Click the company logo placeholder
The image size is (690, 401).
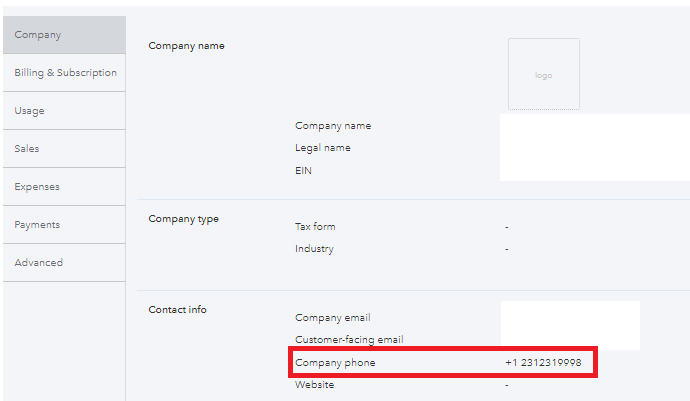[x=543, y=74]
